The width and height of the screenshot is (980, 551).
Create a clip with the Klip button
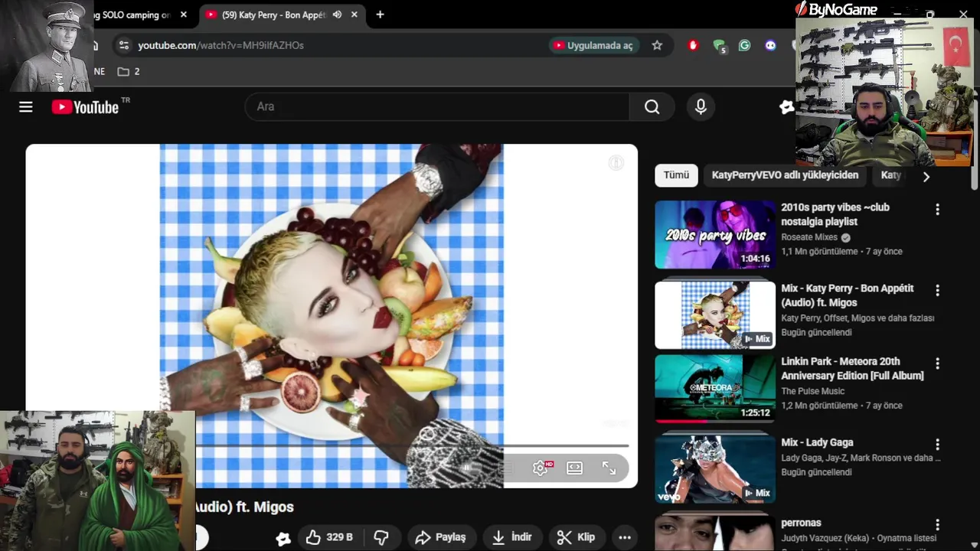click(x=576, y=537)
